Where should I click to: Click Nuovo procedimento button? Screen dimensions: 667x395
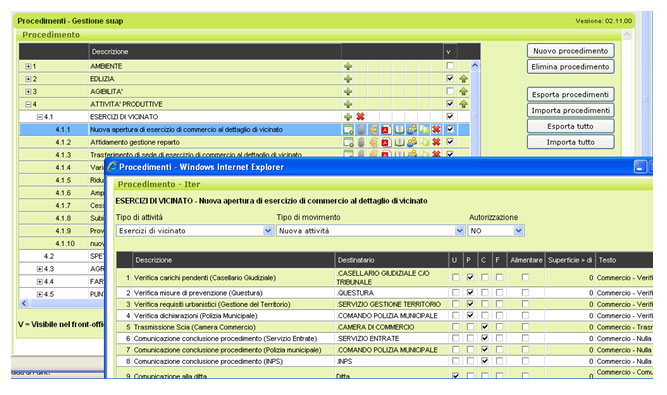coord(570,51)
